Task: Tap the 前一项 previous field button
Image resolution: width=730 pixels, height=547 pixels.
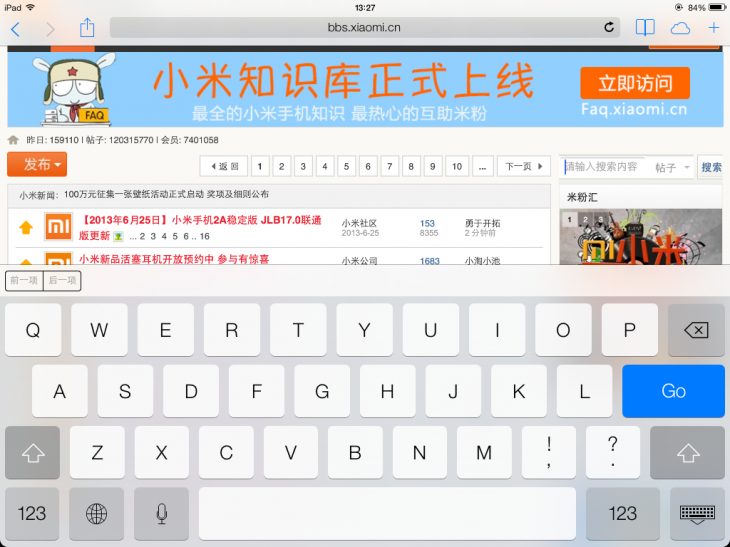Action: coord(24,280)
